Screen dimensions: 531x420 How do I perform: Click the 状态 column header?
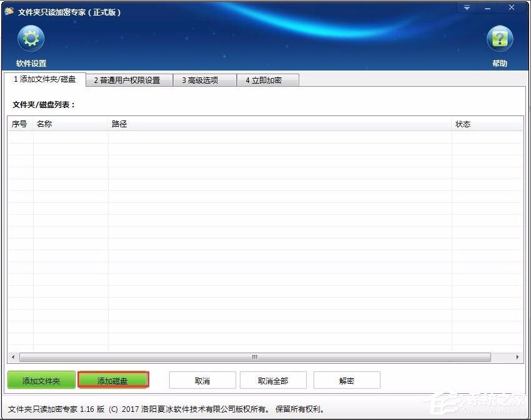pyautogui.click(x=463, y=124)
